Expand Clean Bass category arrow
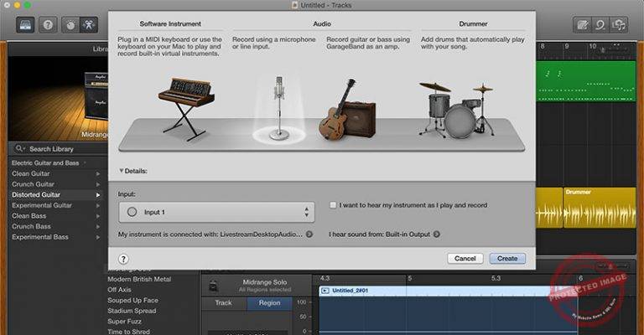Viewport: 644px width, 335px height. click(98, 216)
